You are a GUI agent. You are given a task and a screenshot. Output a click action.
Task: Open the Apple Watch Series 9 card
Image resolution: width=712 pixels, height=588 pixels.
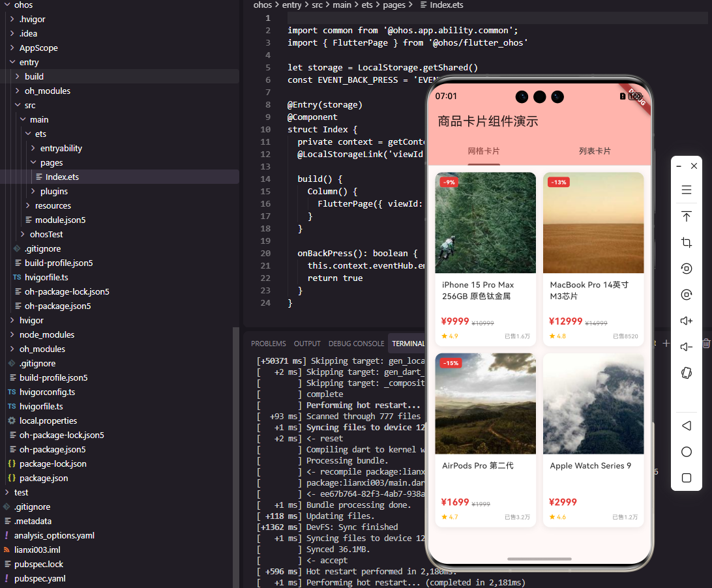click(593, 439)
